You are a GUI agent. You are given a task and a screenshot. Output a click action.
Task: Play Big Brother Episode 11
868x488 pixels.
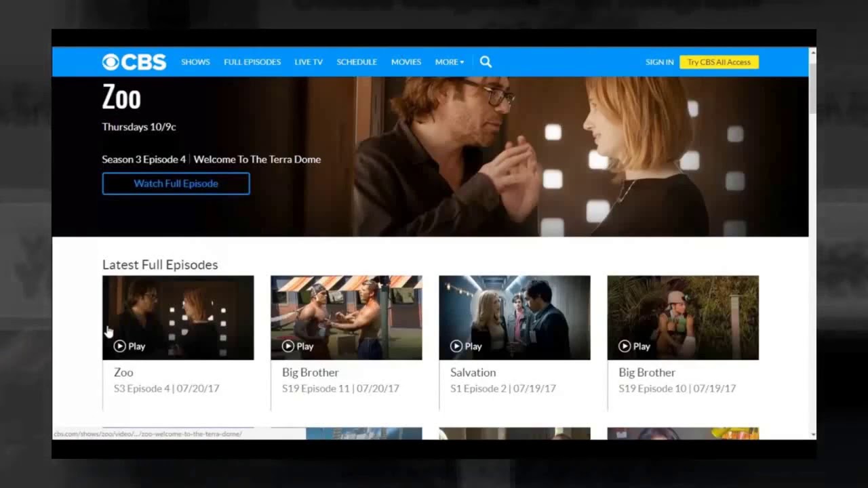click(x=297, y=346)
